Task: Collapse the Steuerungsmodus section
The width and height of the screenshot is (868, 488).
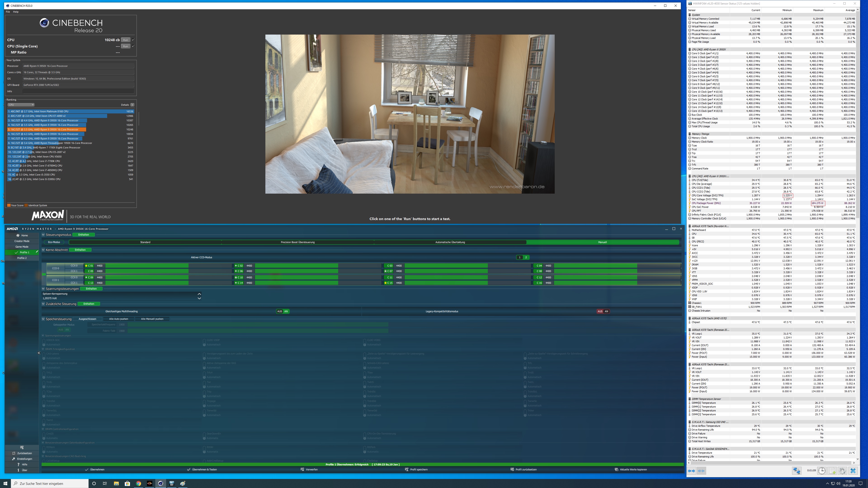Action: [43, 235]
